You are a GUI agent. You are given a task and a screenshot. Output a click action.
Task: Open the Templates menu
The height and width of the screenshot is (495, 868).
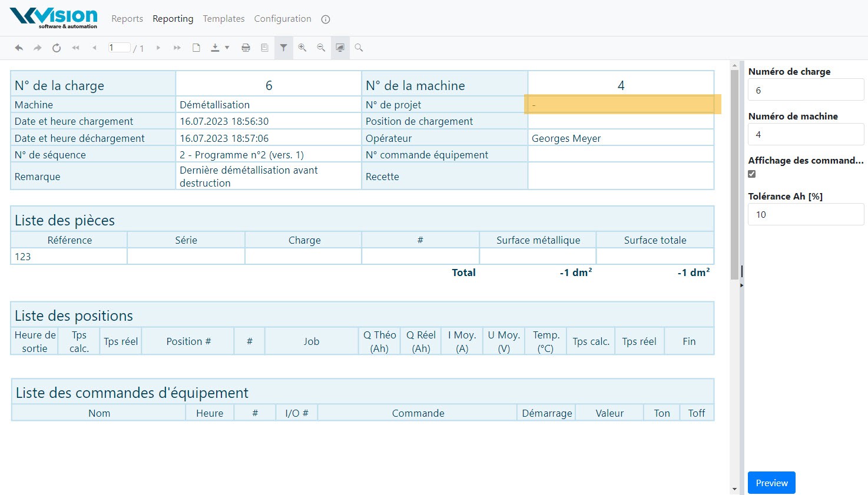[x=223, y=19]
